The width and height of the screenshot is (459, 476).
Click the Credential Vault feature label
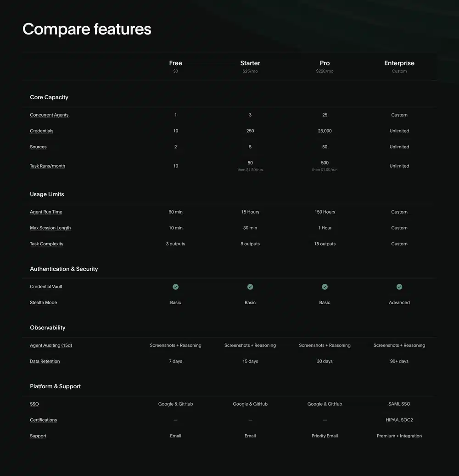pyautogui.click(x=46, y=287)
